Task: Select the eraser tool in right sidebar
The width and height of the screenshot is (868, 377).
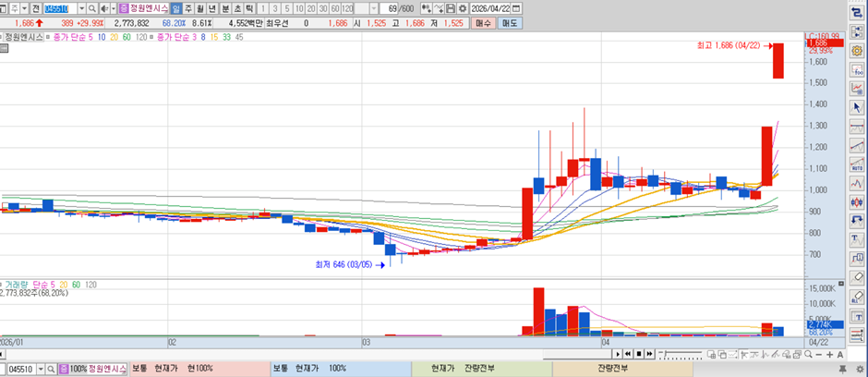Action: [858, 276]
